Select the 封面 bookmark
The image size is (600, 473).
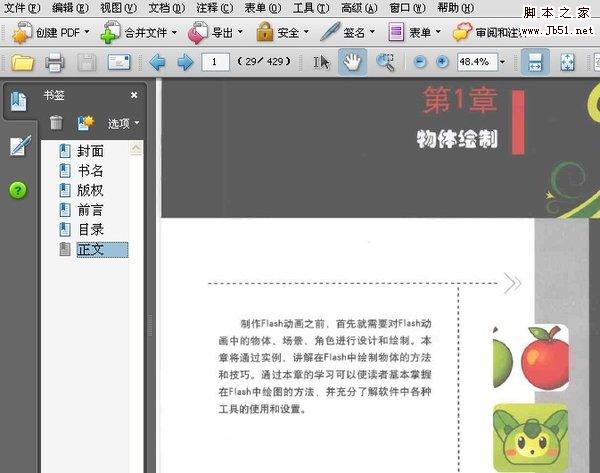(90, 151)
